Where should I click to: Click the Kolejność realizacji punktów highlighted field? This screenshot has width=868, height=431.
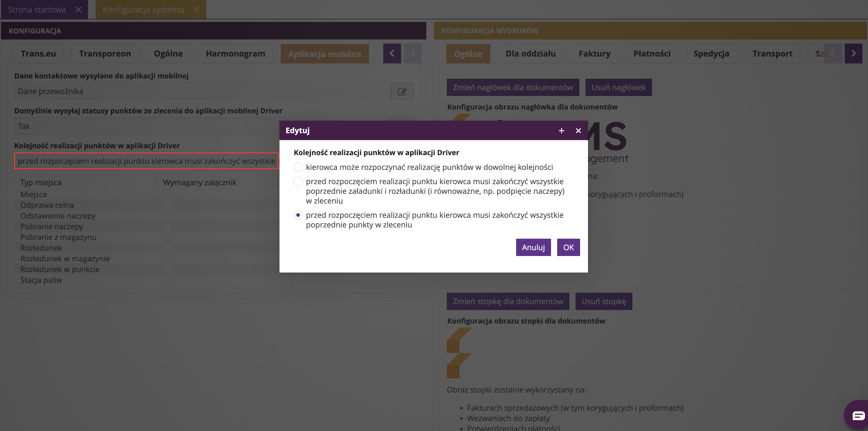(146, 161)
